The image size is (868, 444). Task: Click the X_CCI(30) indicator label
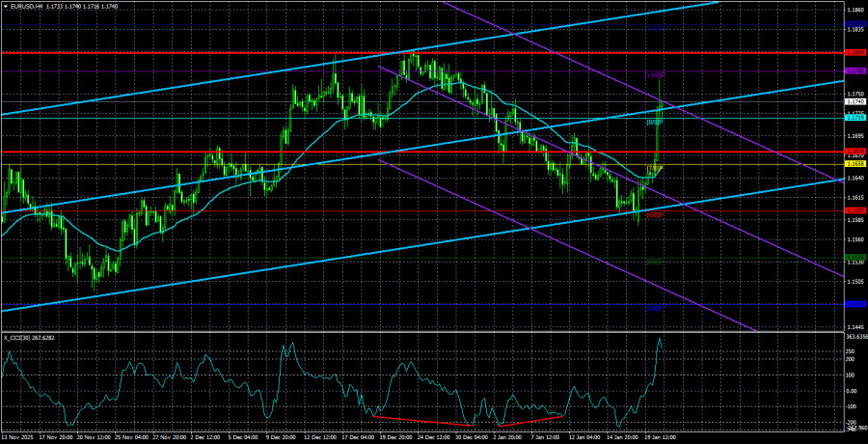[19, 338]
